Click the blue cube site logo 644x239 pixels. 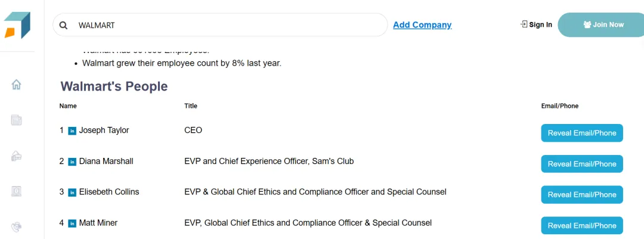click(x=17, y=25)
